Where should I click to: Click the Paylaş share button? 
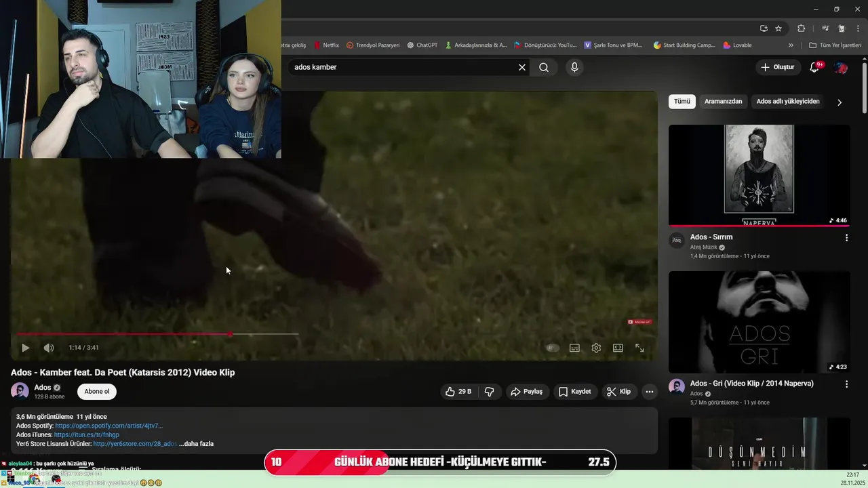pyautogui.click(x=526, y=392)
